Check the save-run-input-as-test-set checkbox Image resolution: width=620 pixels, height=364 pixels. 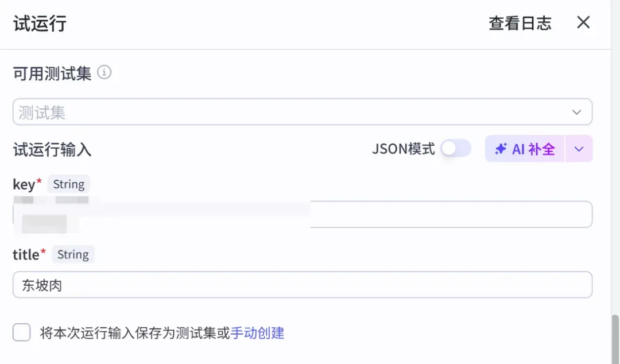[21, 332]
